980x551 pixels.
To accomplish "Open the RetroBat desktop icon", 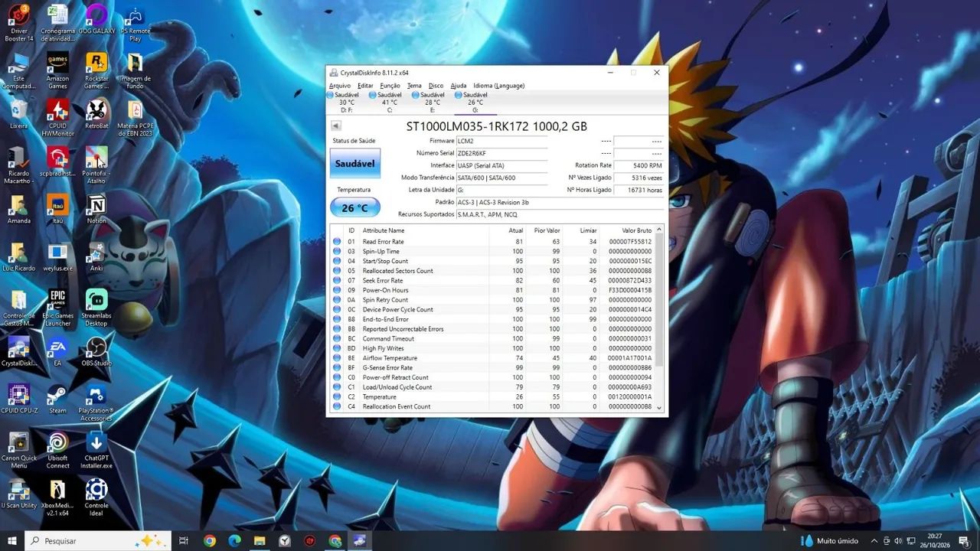I will point(96,114).
